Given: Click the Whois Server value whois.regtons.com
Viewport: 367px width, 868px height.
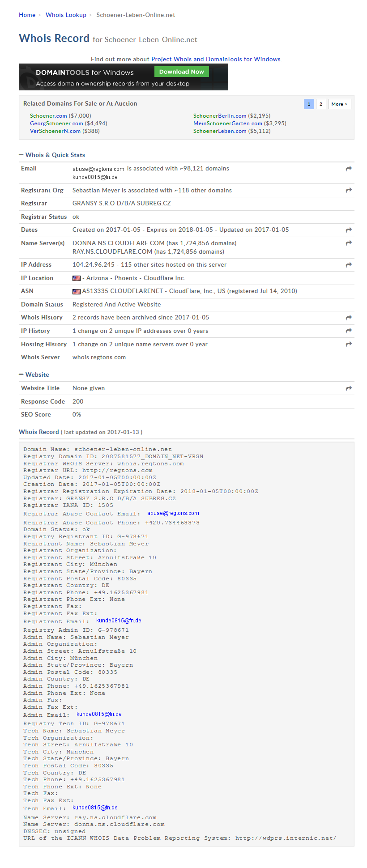Looking at the screenshot, I should pos(99,357).
